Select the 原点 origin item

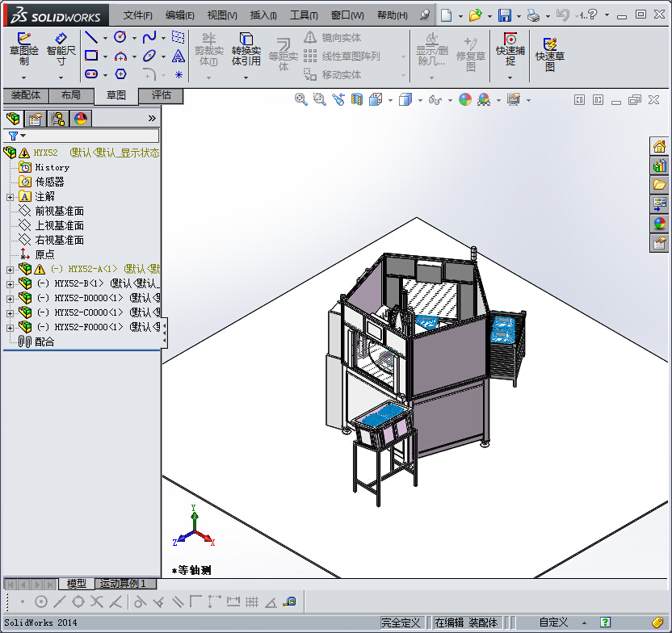point(44,254)
